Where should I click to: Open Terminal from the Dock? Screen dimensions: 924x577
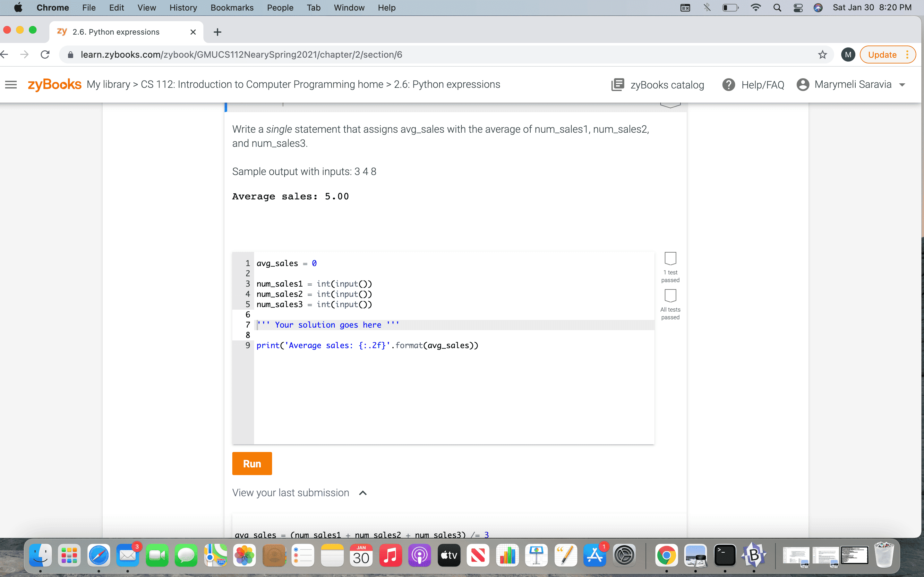(x=724, y=555)
